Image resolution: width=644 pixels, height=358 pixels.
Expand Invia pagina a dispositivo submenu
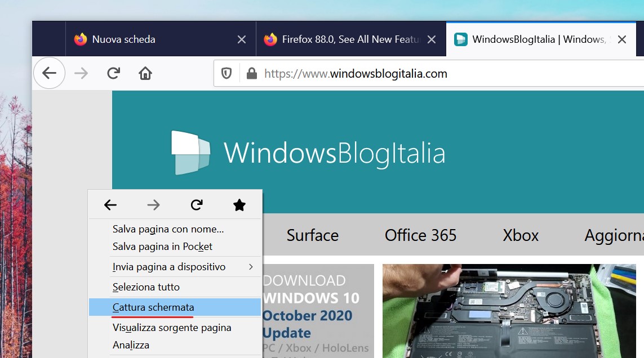pyautogui.click(x=175, y=267)
